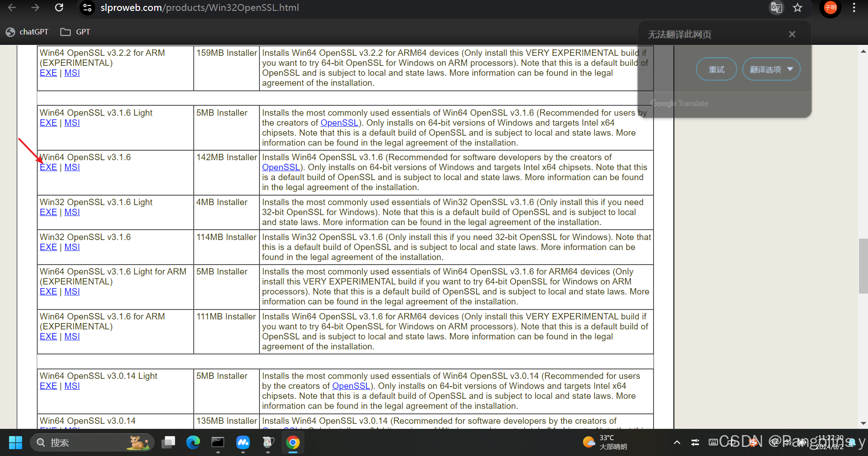
Task: Click the '114MB Installer' cell
Action: pos(226,247)
